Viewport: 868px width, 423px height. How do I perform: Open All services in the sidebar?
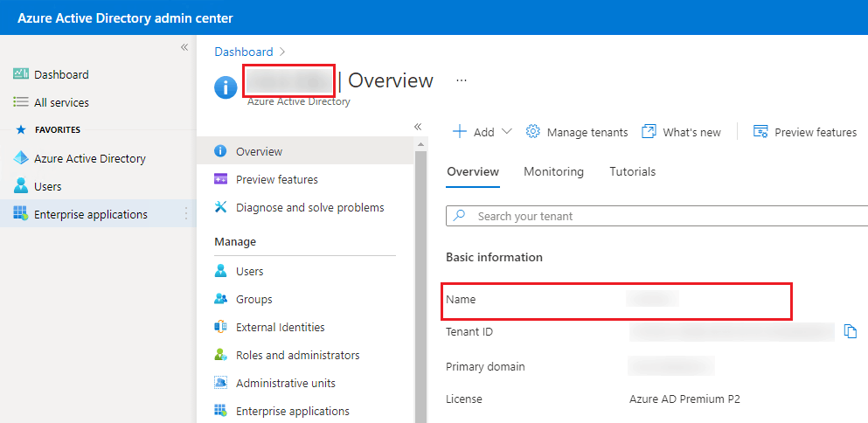(x=61, y=102)
